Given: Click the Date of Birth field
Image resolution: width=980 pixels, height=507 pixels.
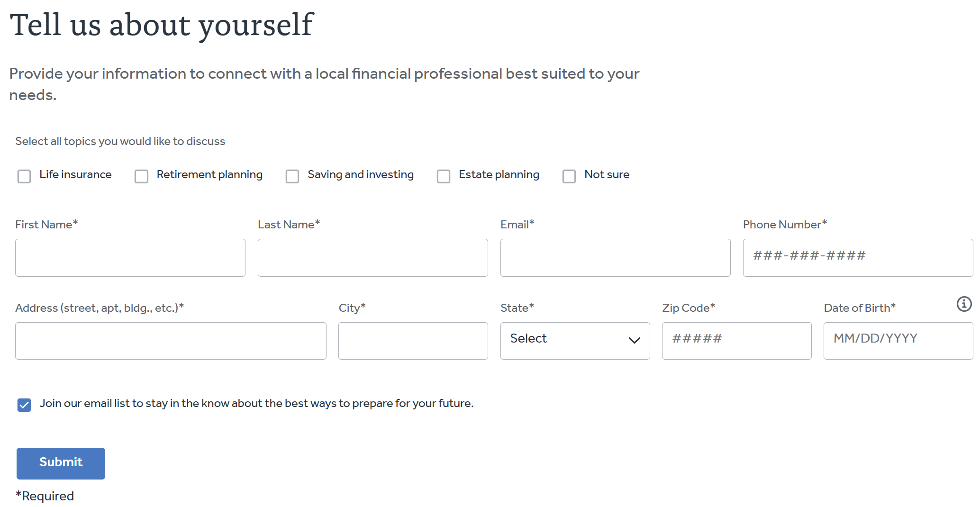Looking at the screenshot, I should click(898, 341).
